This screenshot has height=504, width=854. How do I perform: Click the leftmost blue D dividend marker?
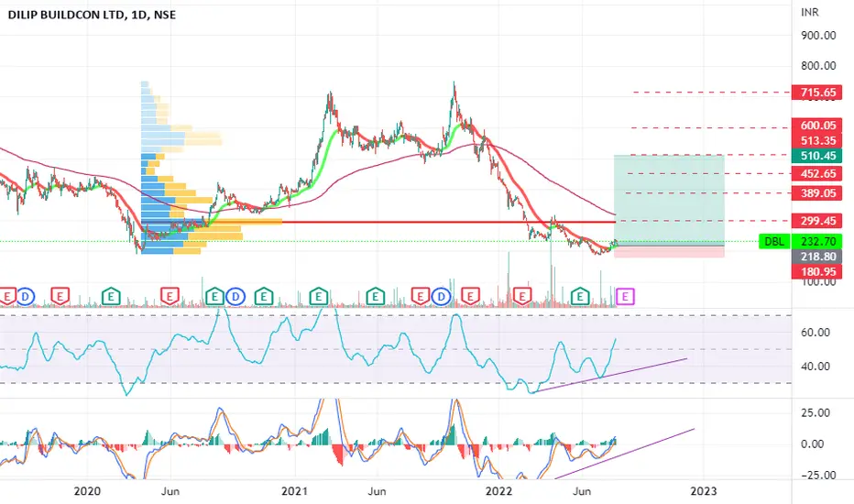[26, 297]
